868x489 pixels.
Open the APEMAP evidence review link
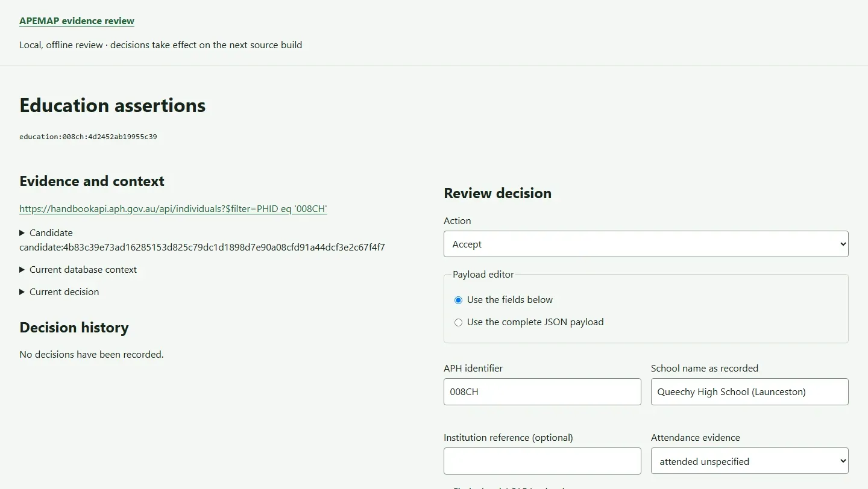77,21
